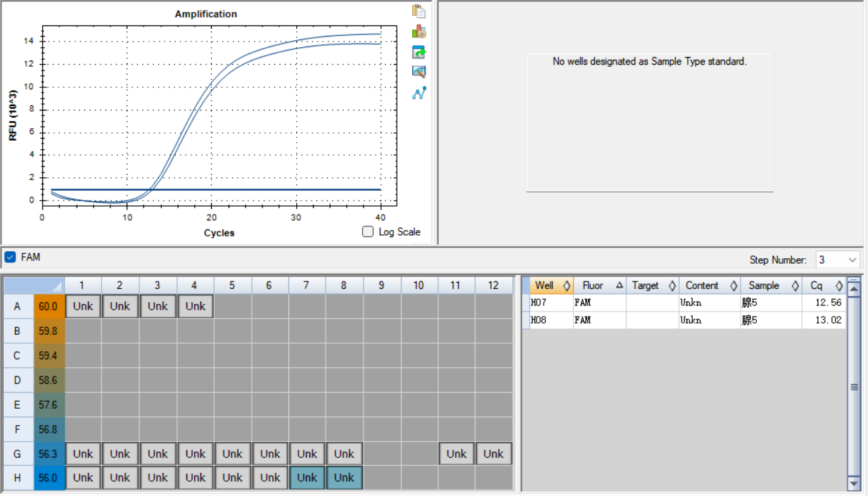This screenshot has height=496, width=868.
Task: Click the blue line-trace icon beside the chart
Action: (419, 93)
